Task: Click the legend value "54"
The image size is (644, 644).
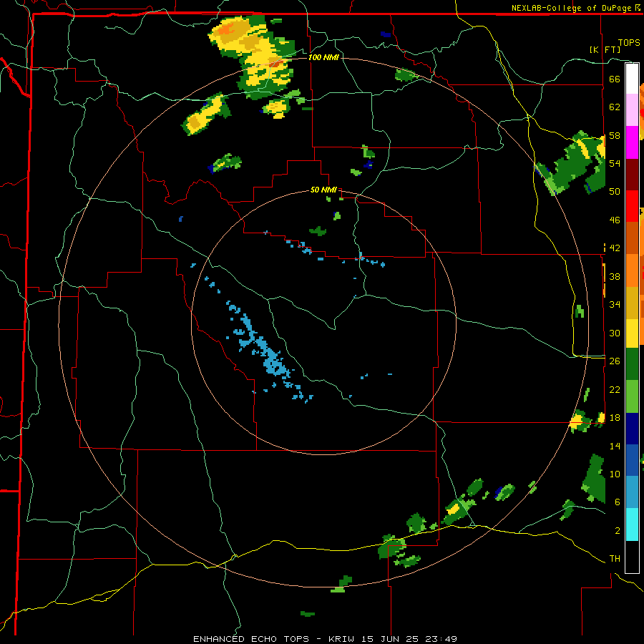Action: tap(615, 163)
